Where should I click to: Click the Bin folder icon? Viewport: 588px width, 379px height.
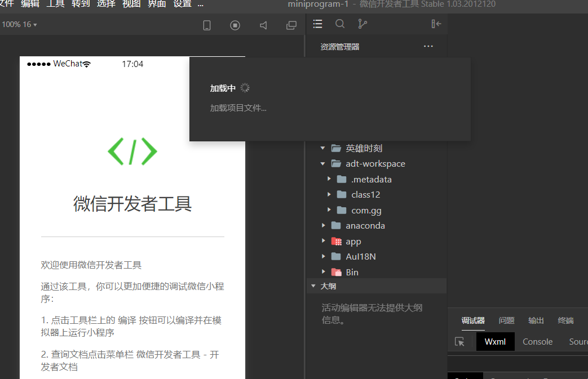(x=337, y=272)
